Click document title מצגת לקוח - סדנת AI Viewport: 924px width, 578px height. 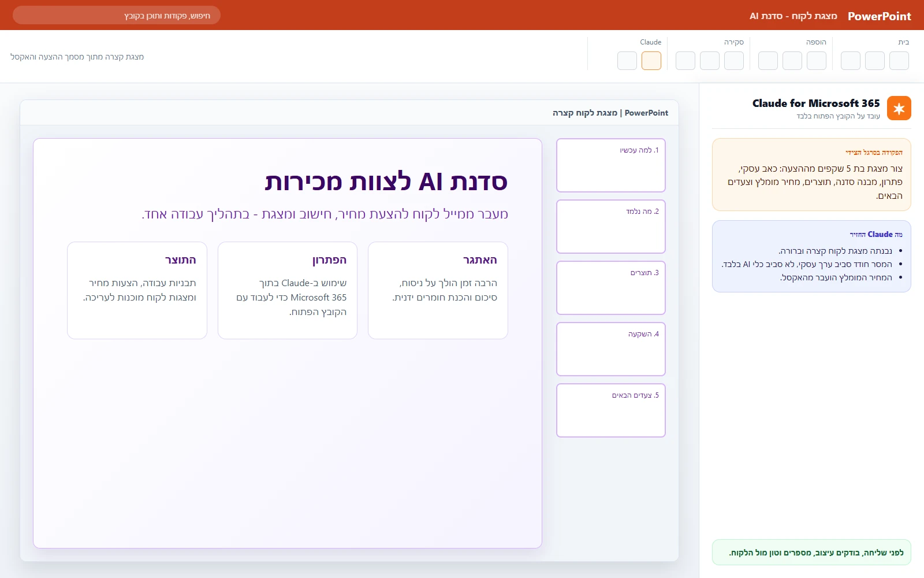[x=793, y=16]
